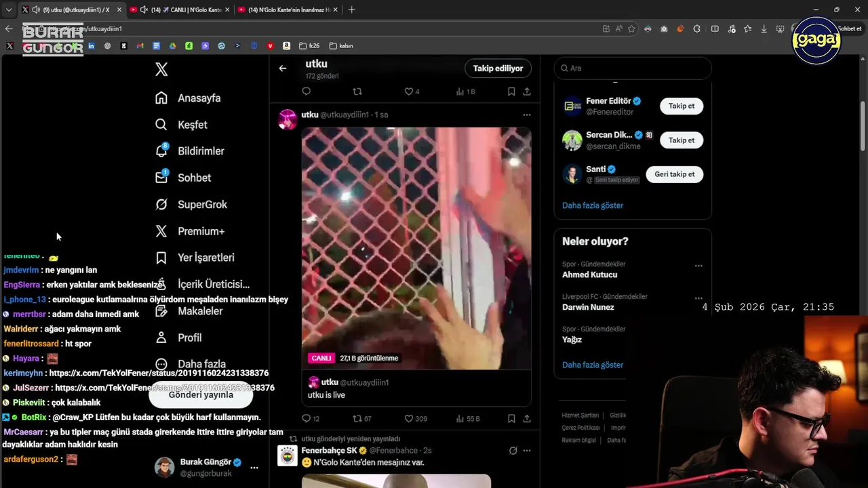Open more options on utku's live post
Image resolution: width=868 pixels, height=488 pixels.
pyautogui.click(x=526, y=115)
